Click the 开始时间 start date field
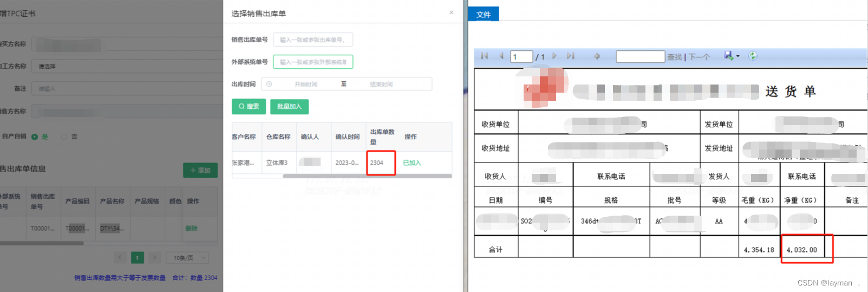This screenshot has height=292, width=868. [x=306, y=84]
